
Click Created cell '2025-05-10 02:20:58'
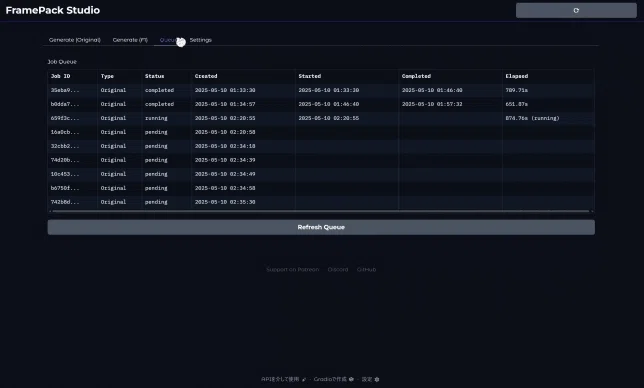pos(243,132)
